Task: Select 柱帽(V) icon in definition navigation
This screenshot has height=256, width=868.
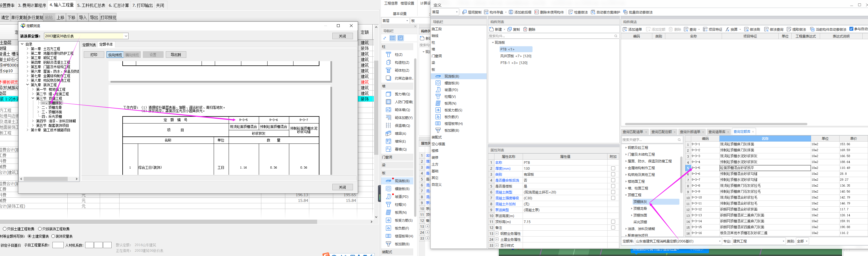Action: [x=438, y=96]
